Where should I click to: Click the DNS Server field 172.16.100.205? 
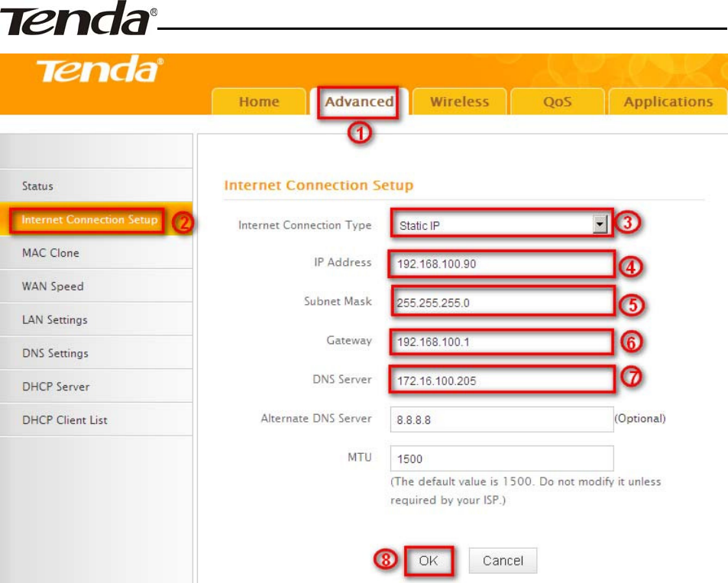502,381
